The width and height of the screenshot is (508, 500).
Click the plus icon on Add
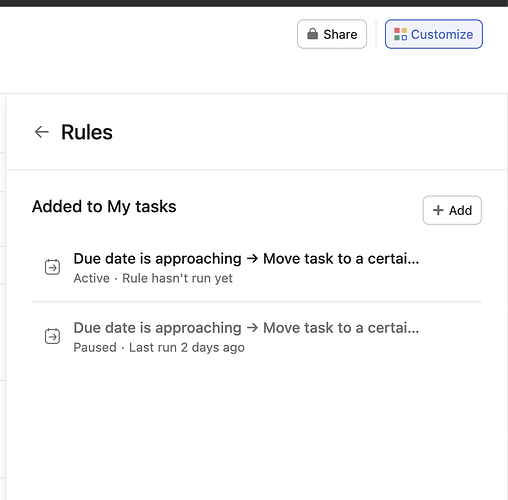[x=438, y=210]
